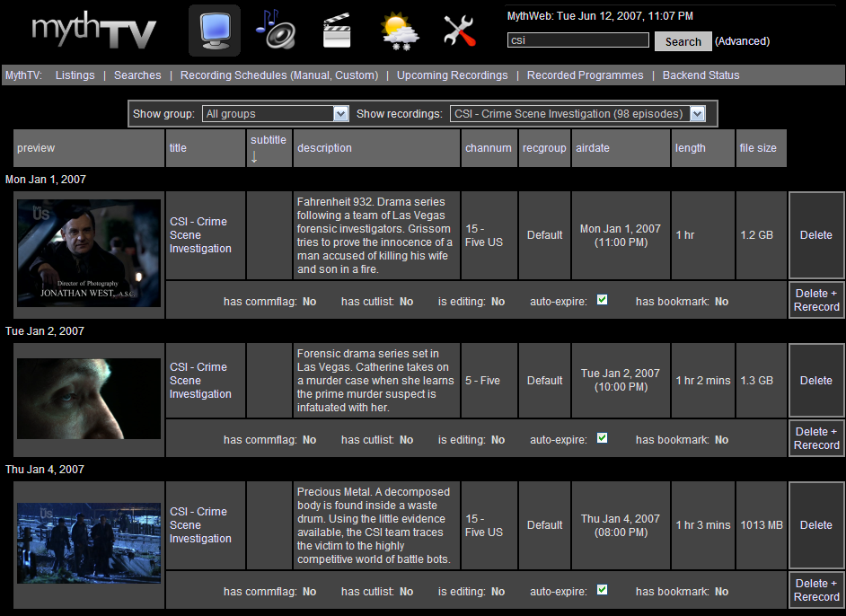The height and width of the screenshot is (616, 846).
Task: Click the 'Mon Jan 1, 2007 (11:00 PM)' airdate
Action: [621, 236]
